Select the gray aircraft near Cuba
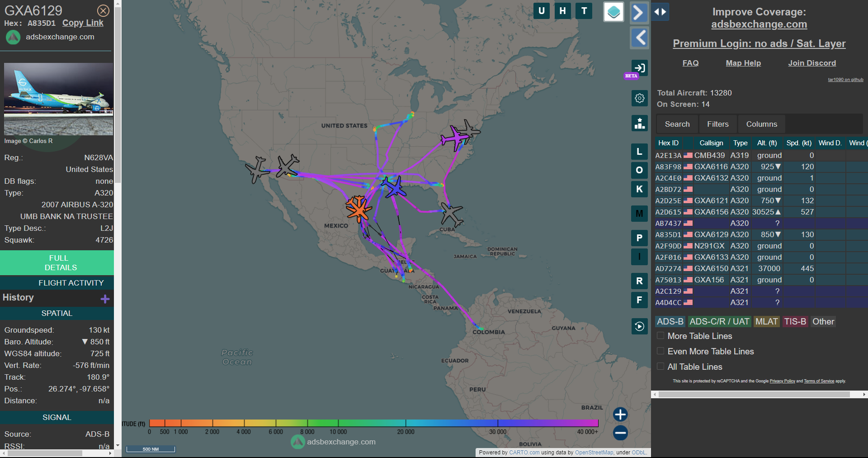Screen dimensions: 868x458 [x=452, y=215]
